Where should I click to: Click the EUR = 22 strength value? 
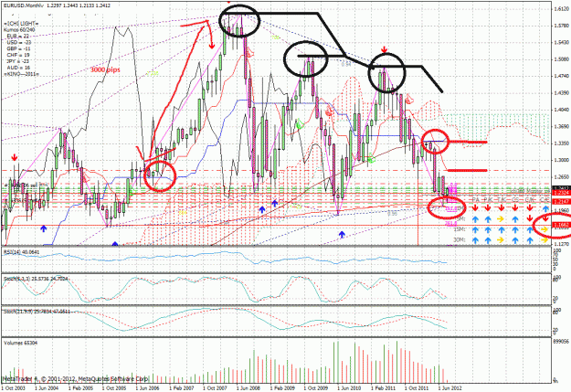(x=18, y=36)
